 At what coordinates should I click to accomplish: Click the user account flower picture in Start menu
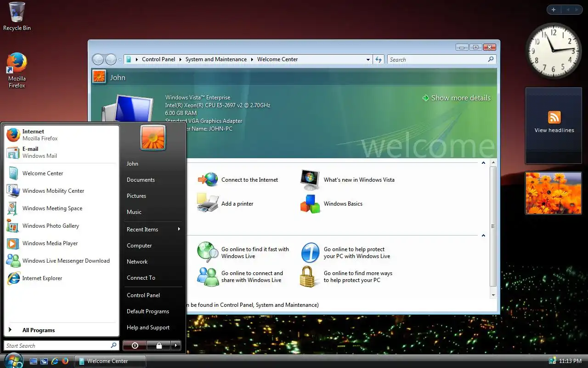[x=153, y=138]
